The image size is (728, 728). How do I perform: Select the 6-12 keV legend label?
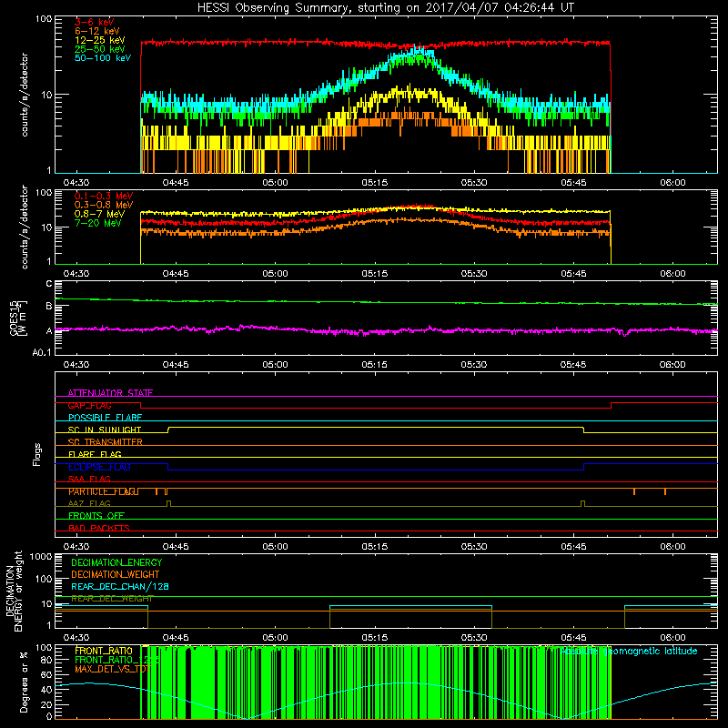click(96, 31)
